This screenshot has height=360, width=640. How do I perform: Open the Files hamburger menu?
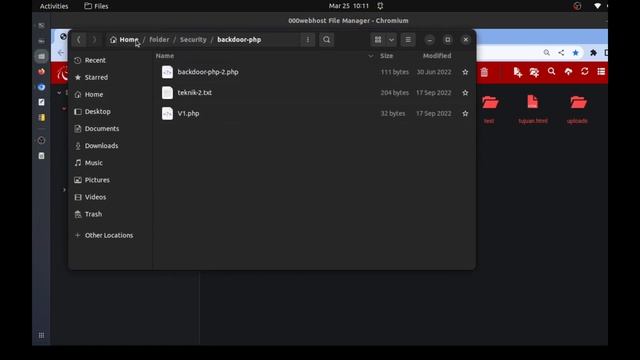click(x=408, y=40)
